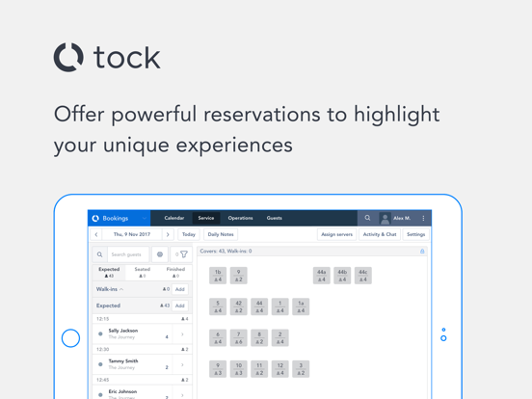Viewport: 532px width, 399px height.
Task: Click the 12:30 time slot header
Action: 143,350
